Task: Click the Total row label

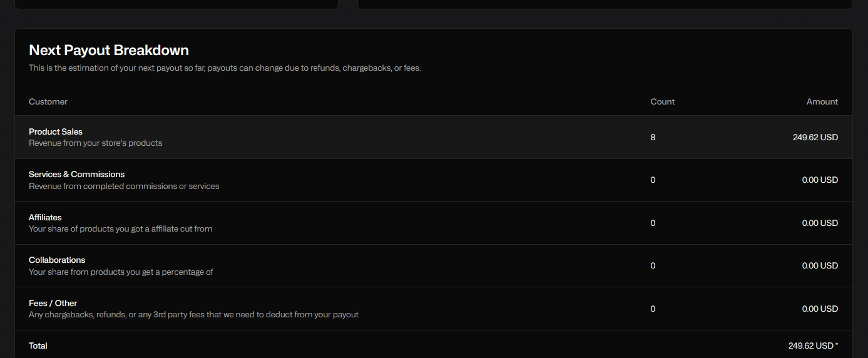Action: coord(38,345)
